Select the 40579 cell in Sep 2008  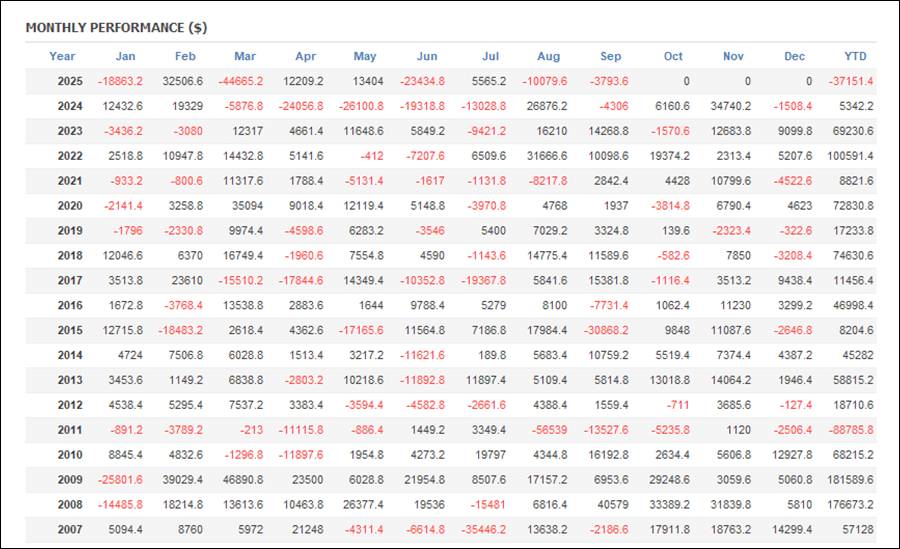(613, 506)
